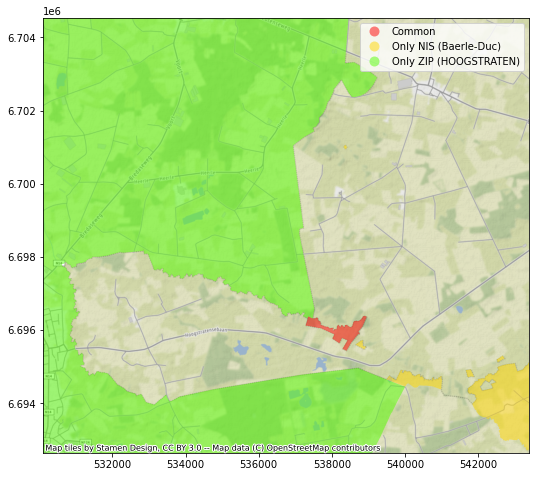This screenshot has height=477, width=535.
Task: Select 'Only ZIP (HOOGSTRATEN)' legend text
Action: (x=456, y=61)
